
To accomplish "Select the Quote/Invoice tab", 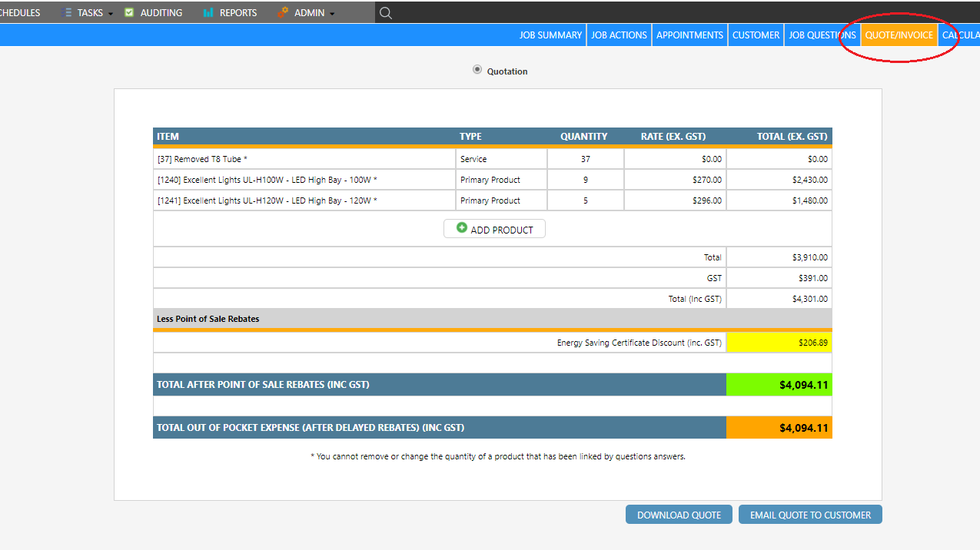I will pyautogui.click(x=899, y=35).
